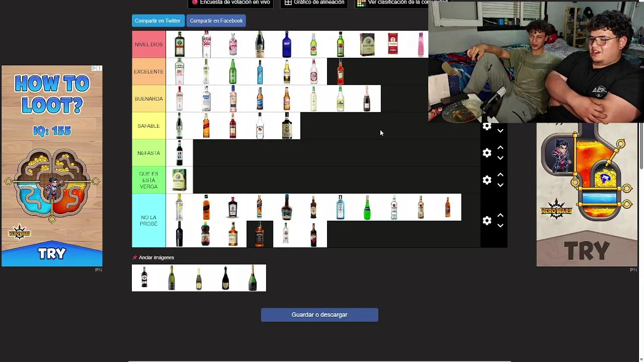
Task: Click TRY on the right Hero Wars ad
Action: (587, 250)
